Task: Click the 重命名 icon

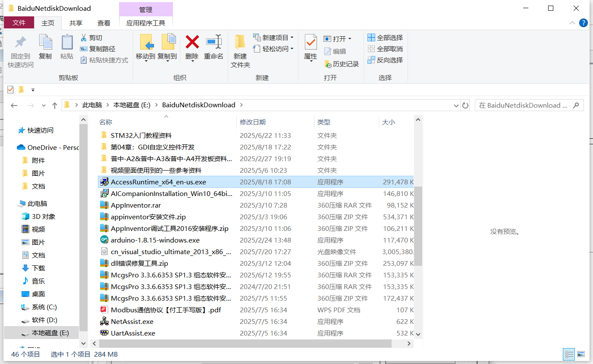Action: tap(213, 42)
